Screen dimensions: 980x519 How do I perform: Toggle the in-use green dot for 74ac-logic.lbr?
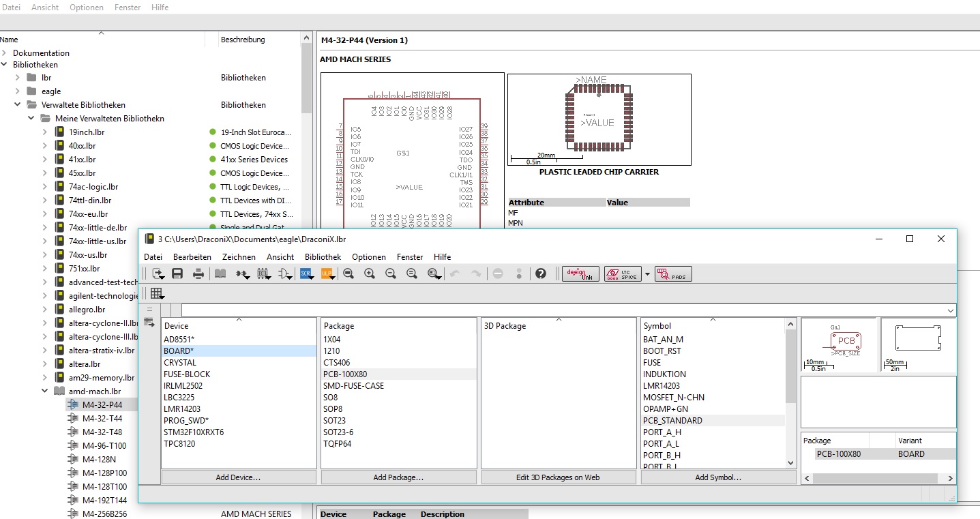coord(213,187)
